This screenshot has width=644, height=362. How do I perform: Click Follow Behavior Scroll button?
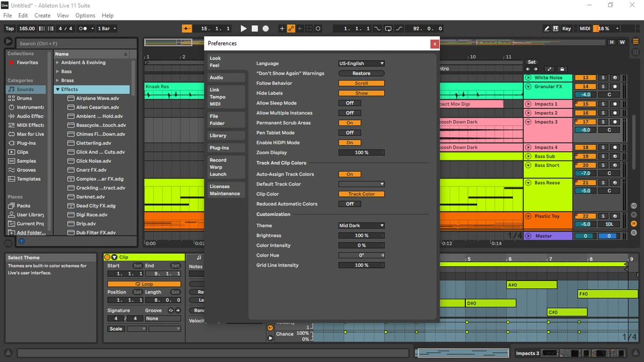point(362,83)
